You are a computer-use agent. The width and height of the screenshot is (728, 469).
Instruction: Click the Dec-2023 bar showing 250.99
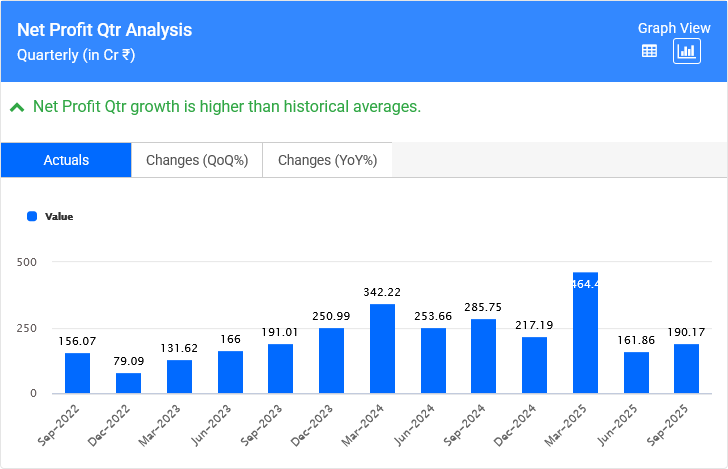[x=331, y=361]
